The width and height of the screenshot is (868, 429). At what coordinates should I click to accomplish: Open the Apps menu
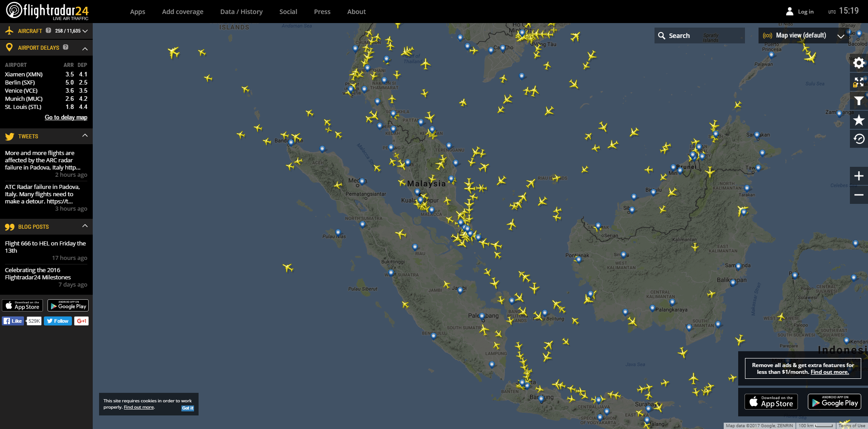pos(138,12)
